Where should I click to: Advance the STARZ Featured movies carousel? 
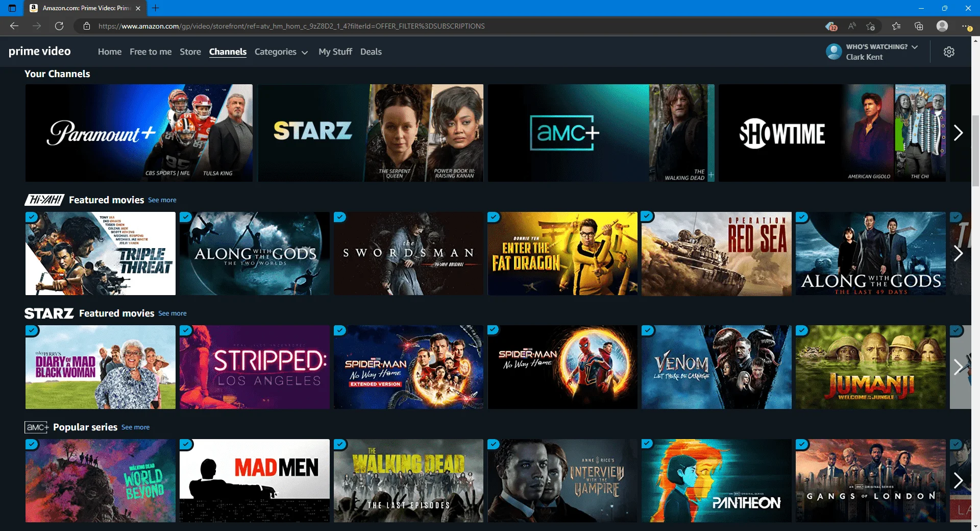click(959, 367)
